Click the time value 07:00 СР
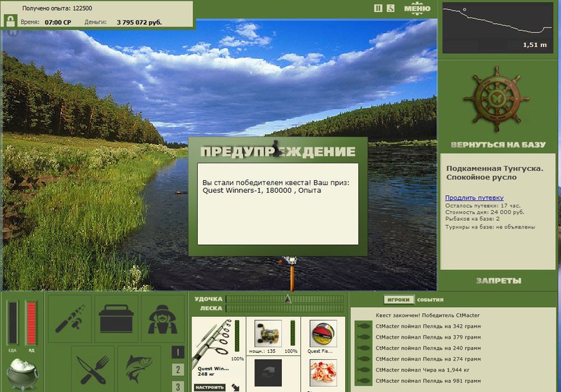The height and width of the screenshot is (392, 561). [58, 22]
